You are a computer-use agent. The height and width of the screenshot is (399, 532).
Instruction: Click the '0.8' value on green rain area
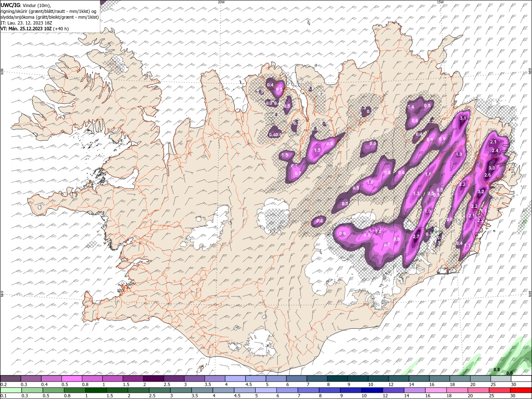497,369
